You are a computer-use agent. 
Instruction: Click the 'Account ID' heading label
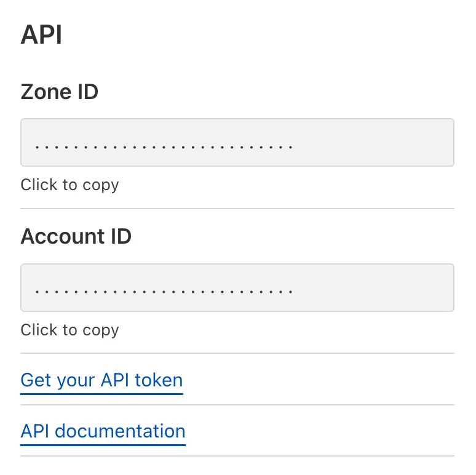click(x=76, y=236)
